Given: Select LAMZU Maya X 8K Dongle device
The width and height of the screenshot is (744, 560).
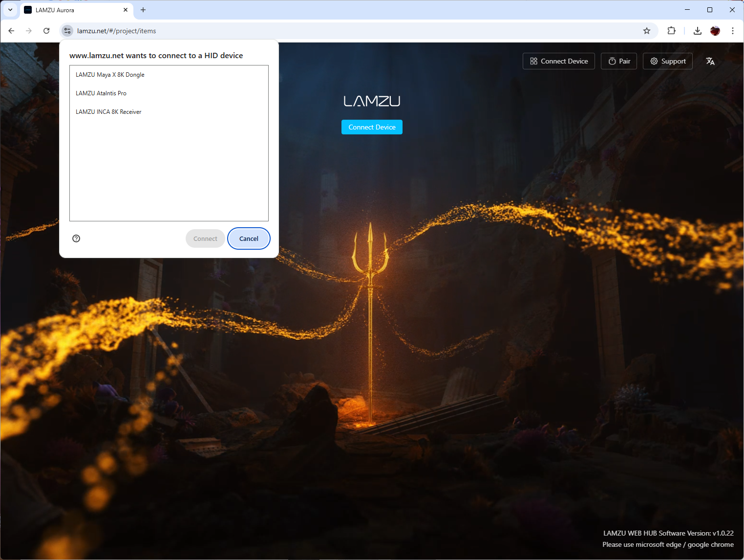Looking at the screenshot, I should [x=169, y=75].
